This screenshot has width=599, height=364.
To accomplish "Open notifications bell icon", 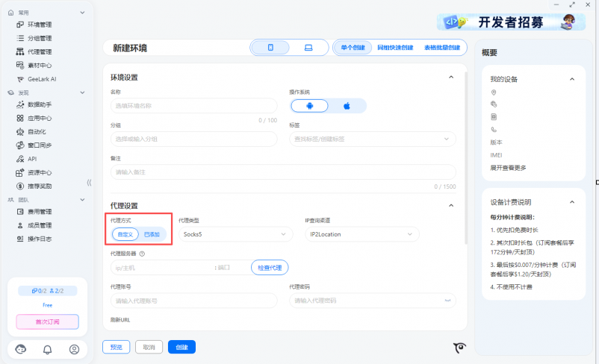I will click(x=47, y=350).
